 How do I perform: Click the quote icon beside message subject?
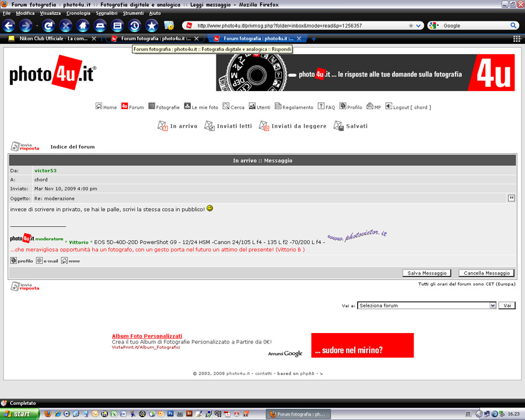pyautogui.click(x=512, y=198)
